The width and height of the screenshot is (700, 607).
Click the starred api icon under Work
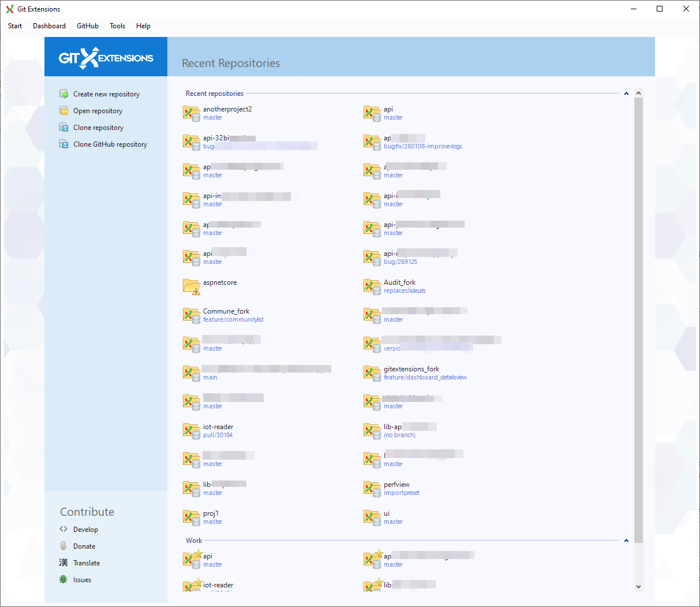click(192, 558)
